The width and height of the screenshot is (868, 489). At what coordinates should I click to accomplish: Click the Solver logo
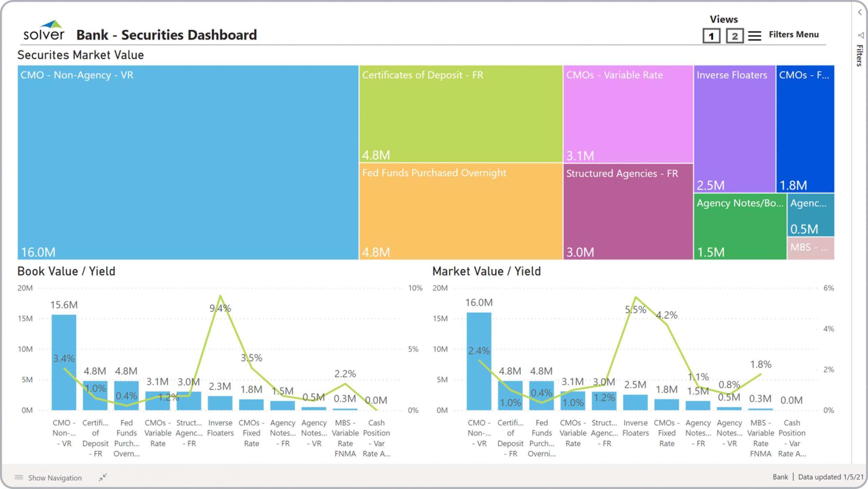pyautogui.click(x=43, y=31)
